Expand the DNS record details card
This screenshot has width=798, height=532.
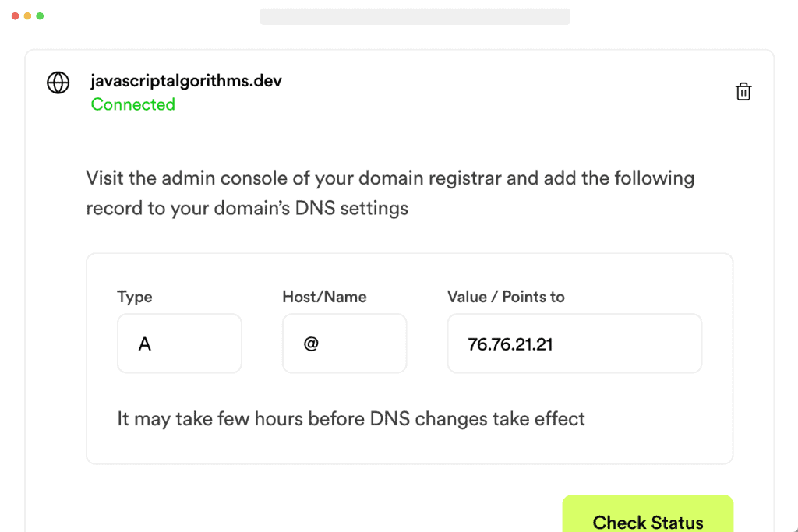[x=409, y=358]
